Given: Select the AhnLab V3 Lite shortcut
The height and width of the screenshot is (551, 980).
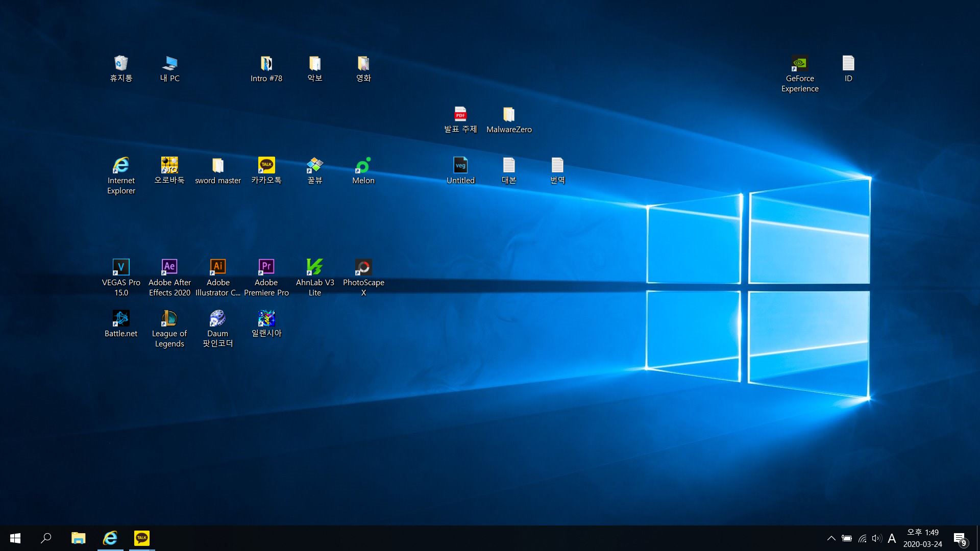Looking at the screenshot, I should pyautogui.click(x=314, y=278).
